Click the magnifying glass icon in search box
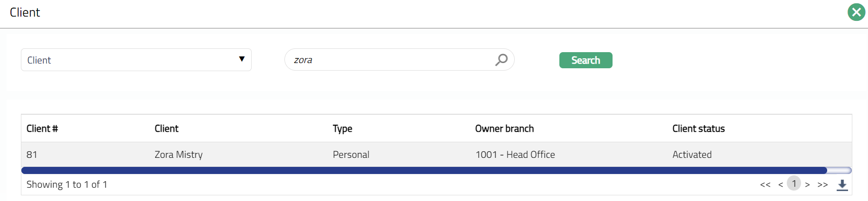This screenshot has height=201, width=868. click(x=501, y=60)
